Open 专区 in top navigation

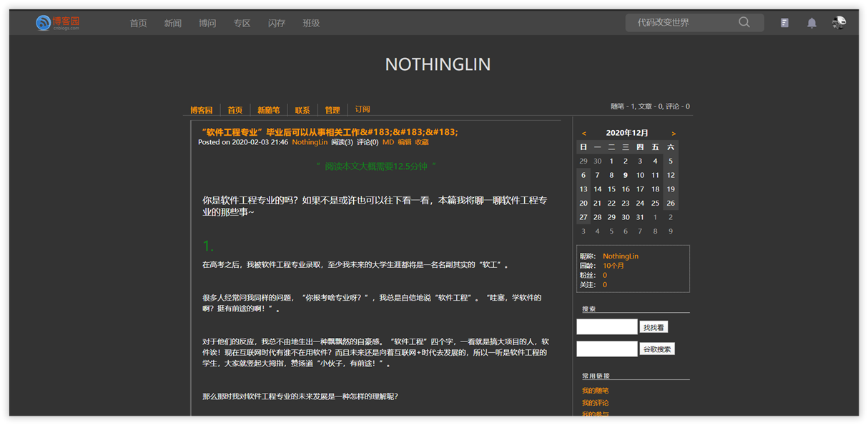point(242,23)
